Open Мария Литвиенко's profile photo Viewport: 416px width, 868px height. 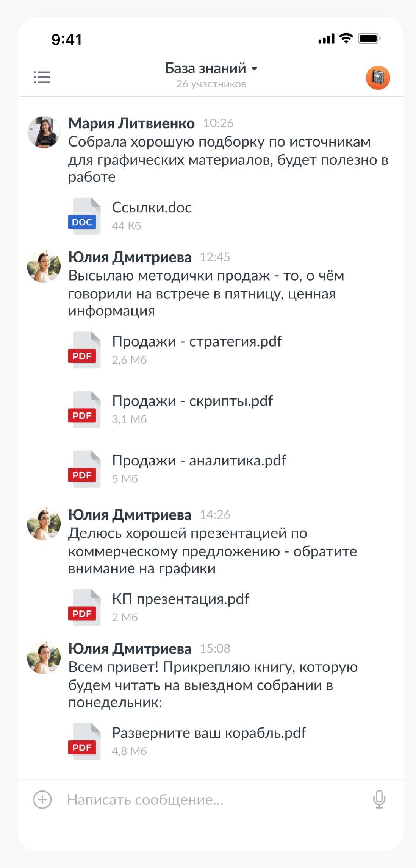(44, 132)
